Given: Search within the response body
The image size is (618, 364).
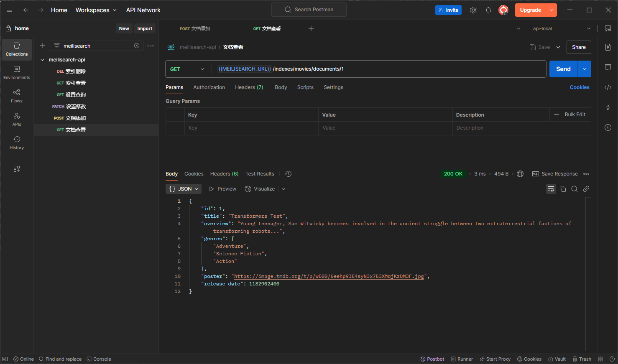Looking at the screenshot, I should [x=574, y=189].
